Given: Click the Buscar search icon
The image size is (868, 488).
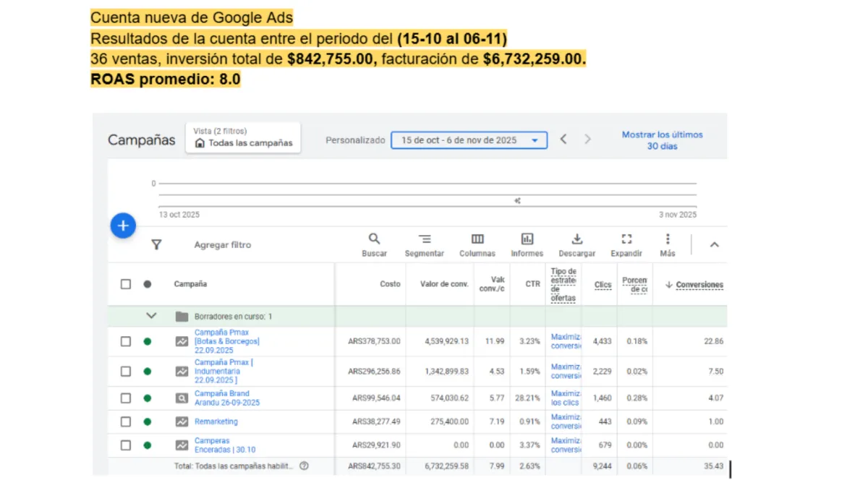Looking at the screenshot, I should pyautogui.click(x=374, y=239).
